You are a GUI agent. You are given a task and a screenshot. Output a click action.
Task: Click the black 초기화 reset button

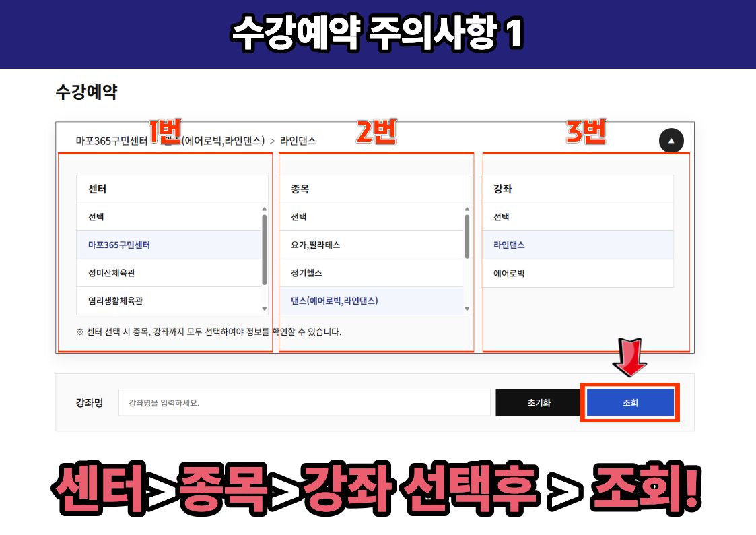pyautogui.click(x=539, y=403)
